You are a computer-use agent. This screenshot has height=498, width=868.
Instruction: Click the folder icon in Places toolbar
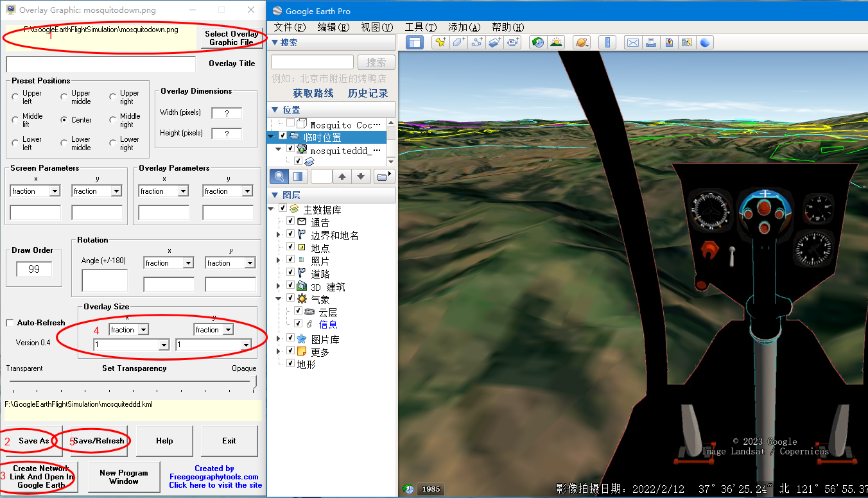(383, 176)
